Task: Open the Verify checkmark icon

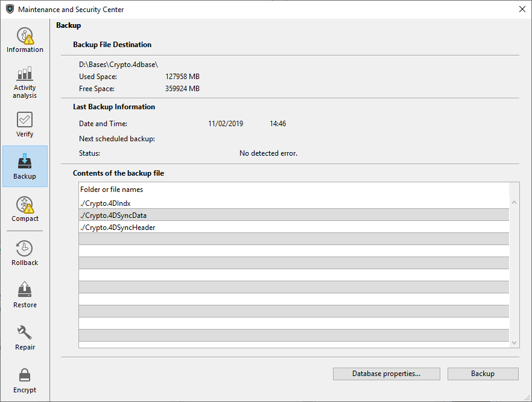Action: click(x=25, y=120)
